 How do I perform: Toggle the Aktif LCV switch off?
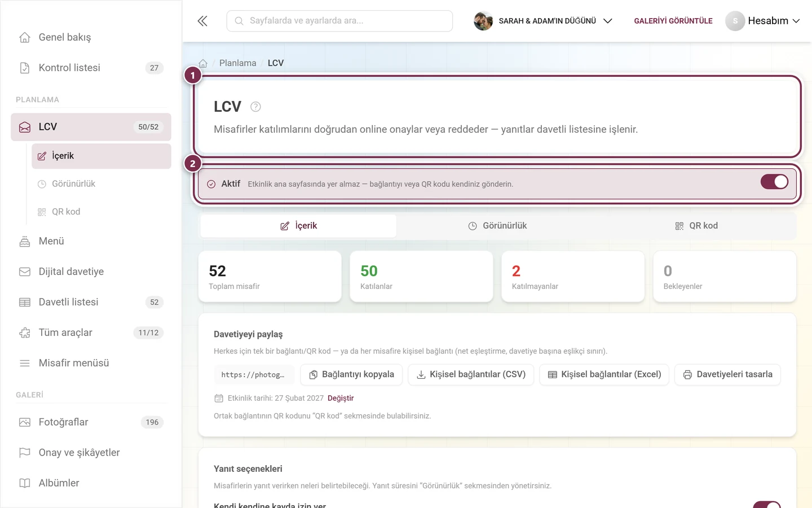(x=774, y=181)
